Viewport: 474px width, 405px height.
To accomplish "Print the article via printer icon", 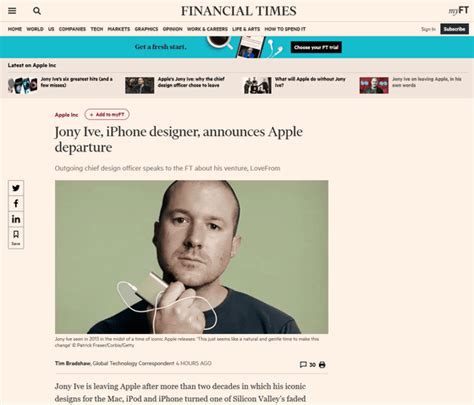I will (x=322, y=365).
